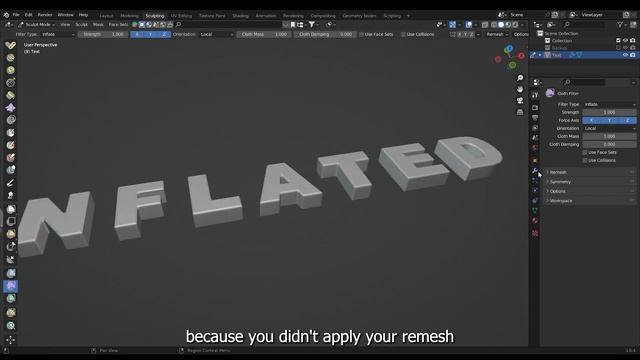The width and height of the screenshot is (640, 360).
Task: Open the Sculpt Mode selector dropdown
Action: click(x=37, y=25)
